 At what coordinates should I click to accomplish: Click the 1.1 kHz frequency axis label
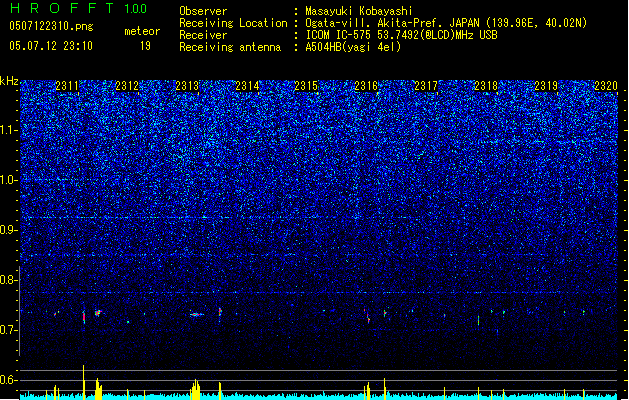click(9, 130)
